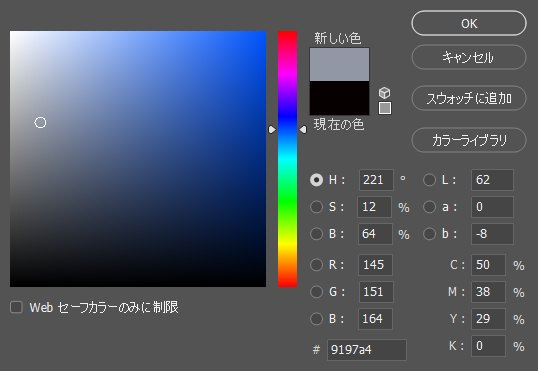Viewport: 538px width, 371px height.
Task: Select the S saturation radio button
Action: tap(316, 207)
